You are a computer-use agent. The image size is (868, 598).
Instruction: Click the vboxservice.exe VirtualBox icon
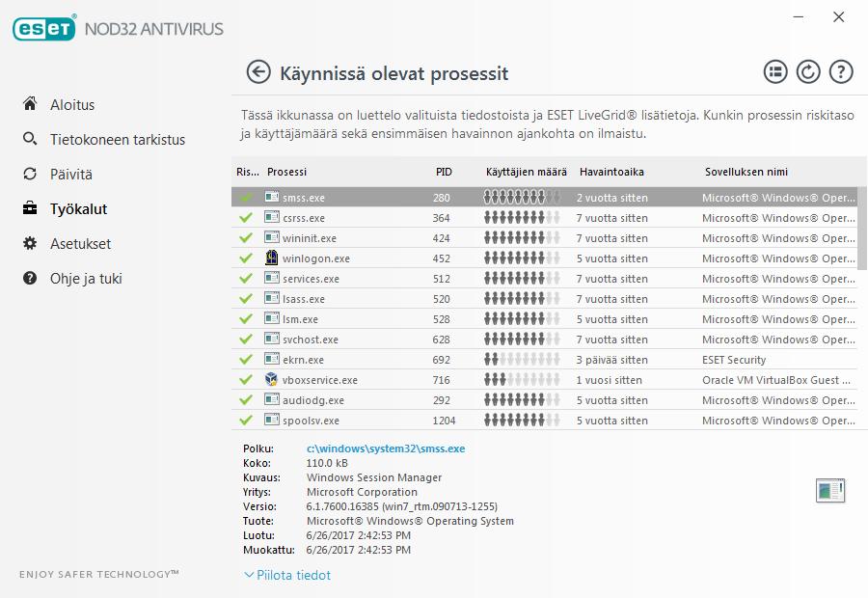[x=271, y=379]
